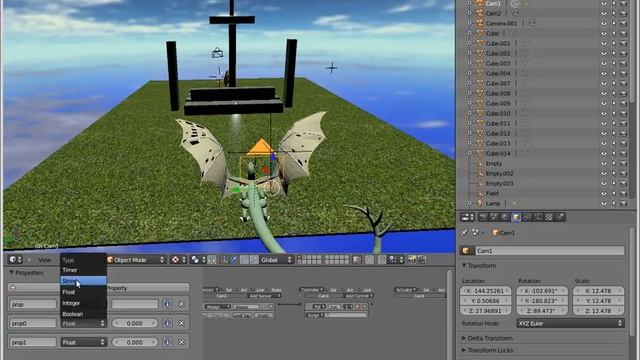The image size is (640, 360).
Task: Edit the Scale Z value field
Action: (598, 311)
